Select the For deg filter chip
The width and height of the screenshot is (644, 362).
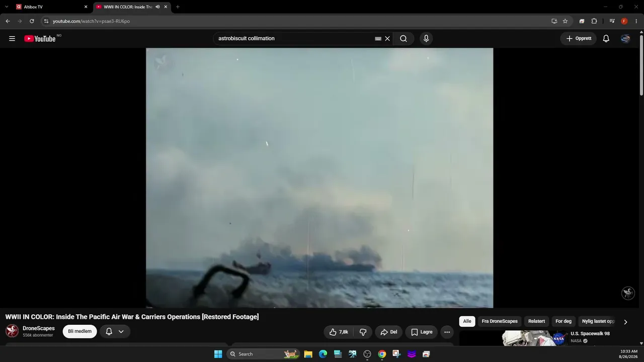(563, 321)
